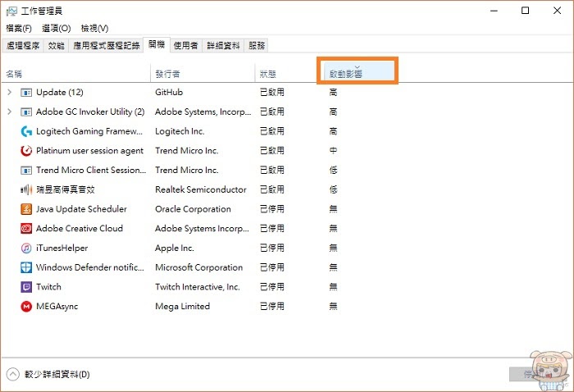Screen dimensions: 574x392
Task: Select the Windows Defender notific... name
Action: pyautogui.click(x=90, y=267)
